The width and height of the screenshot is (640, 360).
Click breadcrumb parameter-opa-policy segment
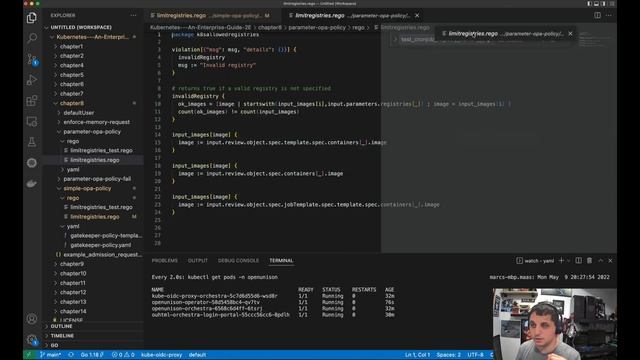[317, 27]
